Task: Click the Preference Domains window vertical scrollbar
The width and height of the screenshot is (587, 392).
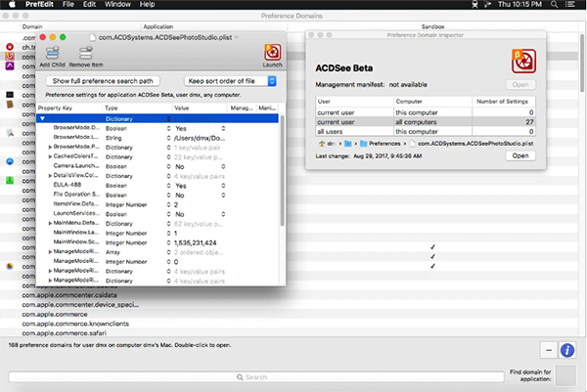Action: (582, 63)
